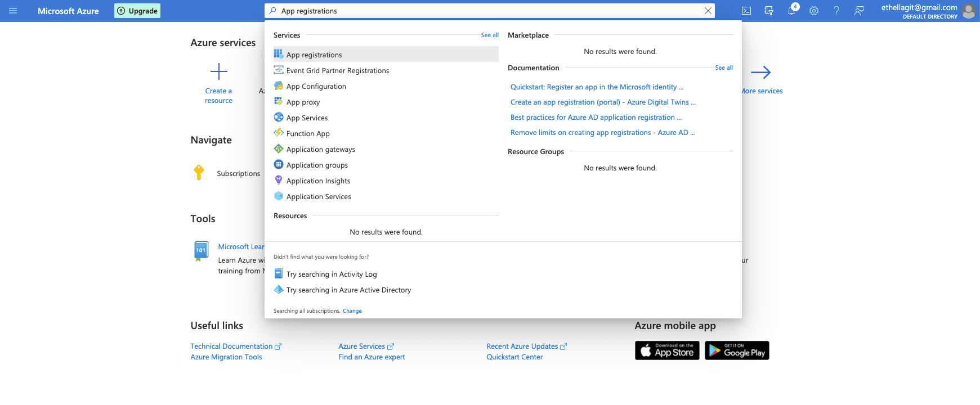This screenshot has height=405, width=980.
Task: Click the Microsoft Azure home title
Action: click(68, 11)
